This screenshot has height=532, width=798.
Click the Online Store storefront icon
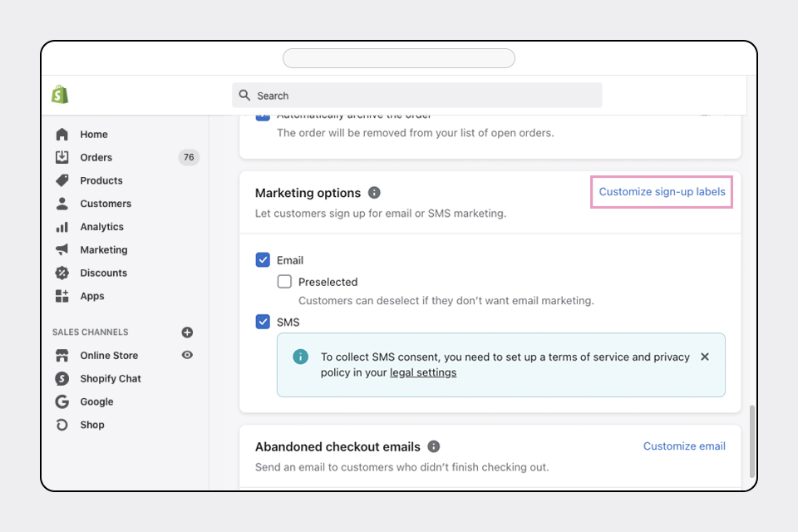click(x=62, y=355)
